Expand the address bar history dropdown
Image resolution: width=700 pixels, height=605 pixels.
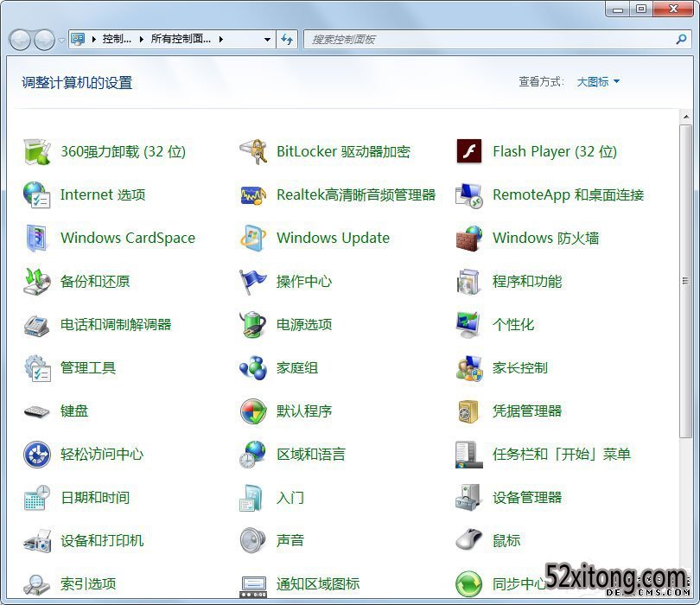tap(267, 40)
